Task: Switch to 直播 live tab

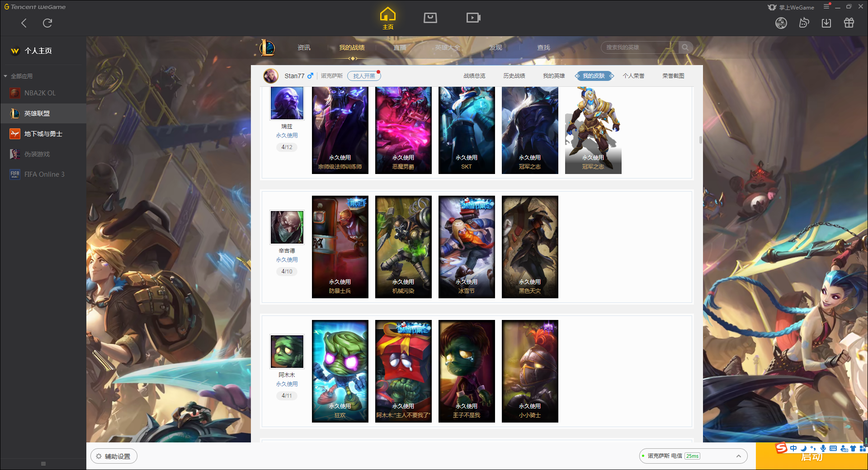Action: [x=400, y=47]
